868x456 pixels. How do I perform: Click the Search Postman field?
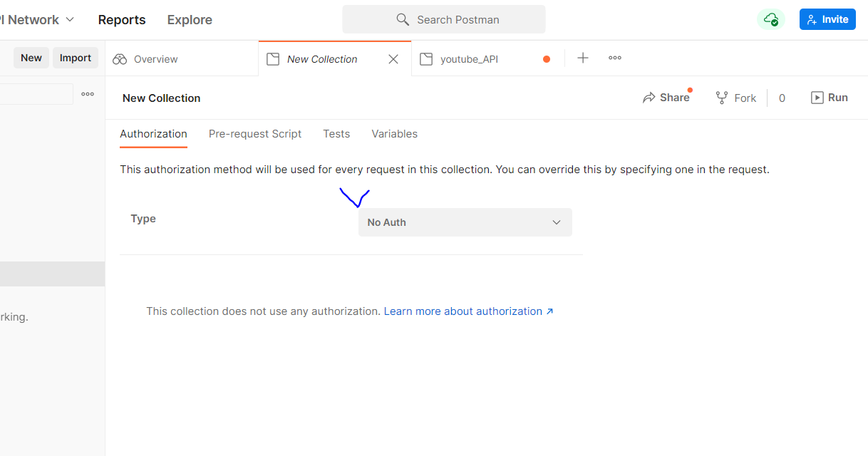(444, 19)
